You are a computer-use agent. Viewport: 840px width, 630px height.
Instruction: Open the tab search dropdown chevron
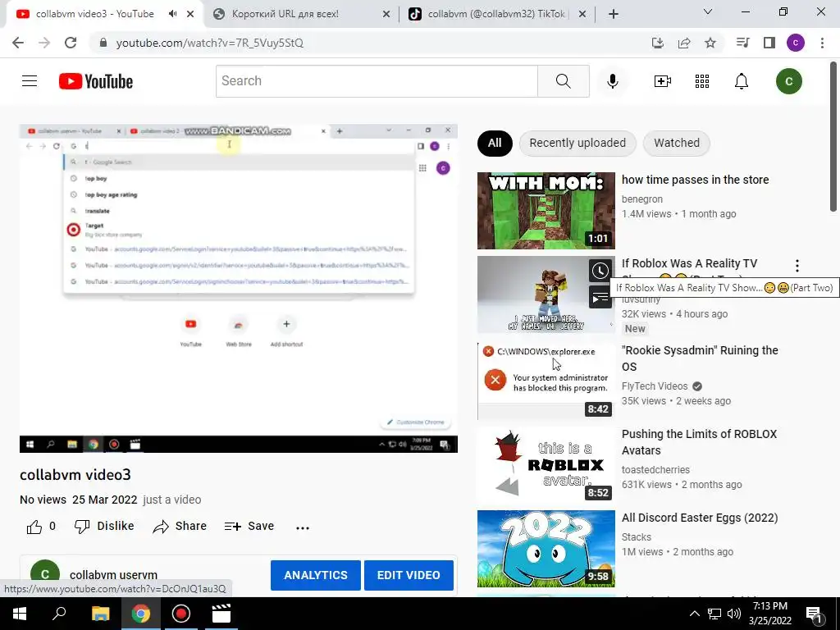tap(708, 11)
